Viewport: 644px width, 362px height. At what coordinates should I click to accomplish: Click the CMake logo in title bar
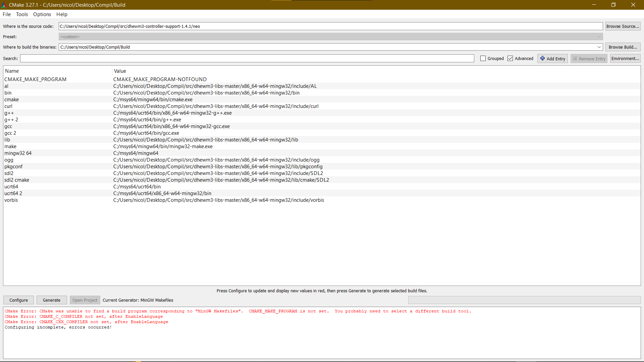(4, 5)
